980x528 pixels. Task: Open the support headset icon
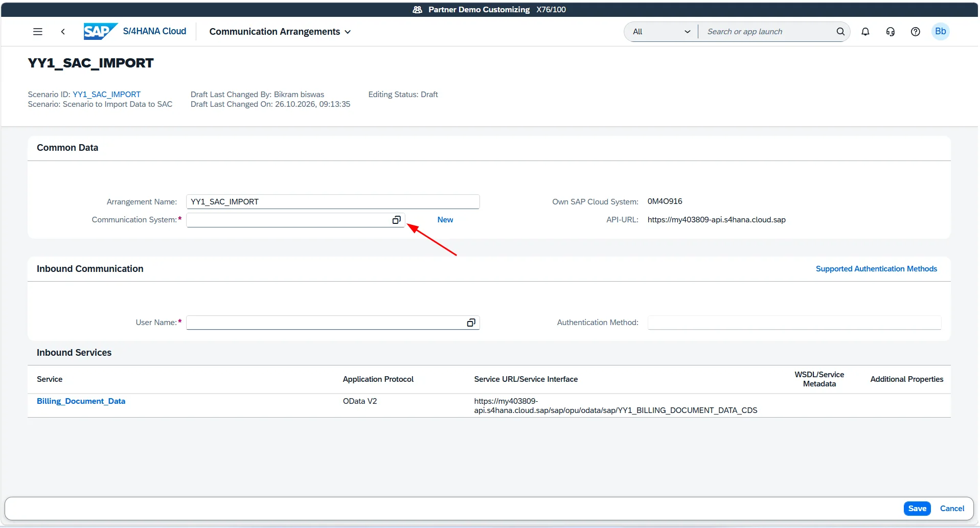(890, 32)
